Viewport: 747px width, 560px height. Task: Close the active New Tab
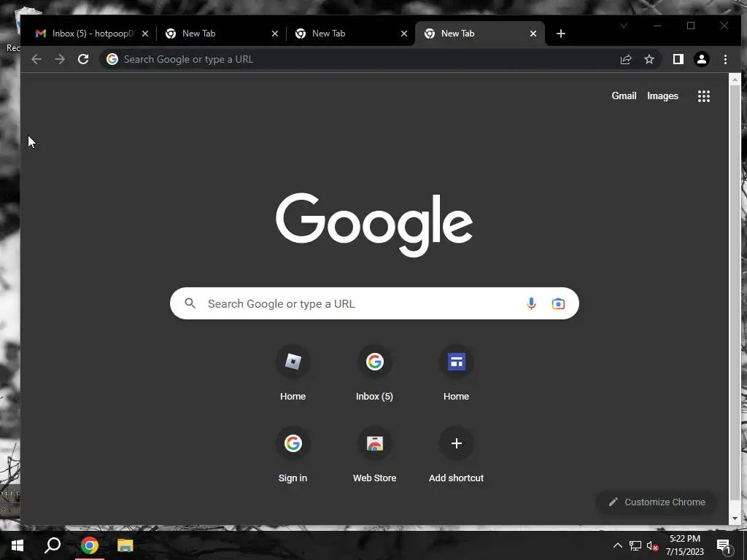533,34
